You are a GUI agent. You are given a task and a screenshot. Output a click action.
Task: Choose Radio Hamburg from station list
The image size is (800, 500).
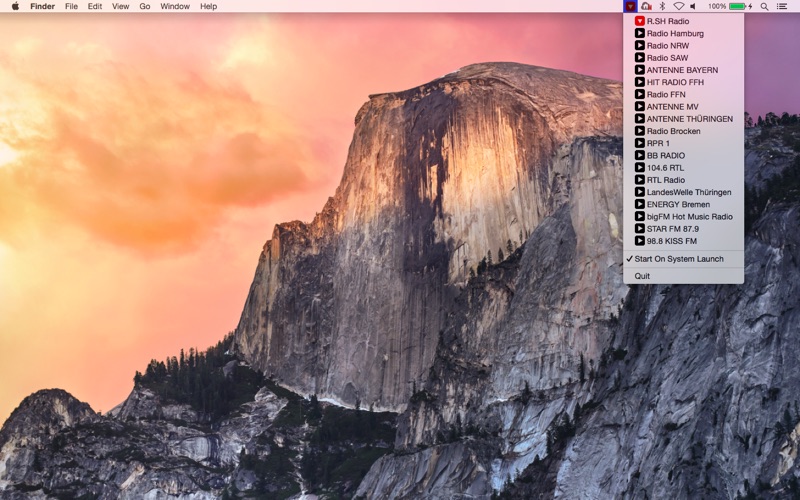coord(675,33)
